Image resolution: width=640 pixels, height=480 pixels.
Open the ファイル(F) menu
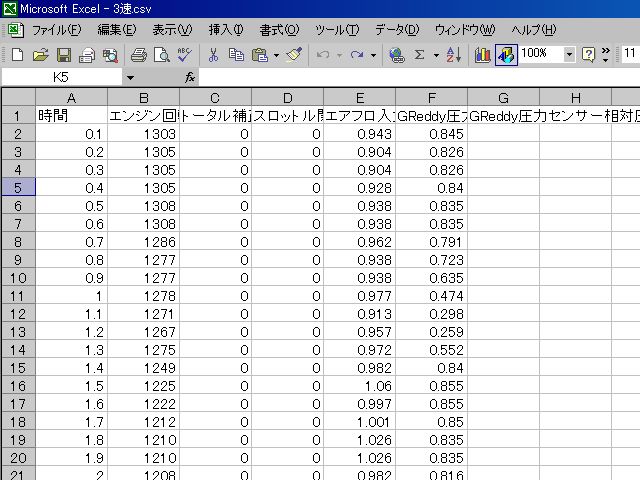(56, 30)
